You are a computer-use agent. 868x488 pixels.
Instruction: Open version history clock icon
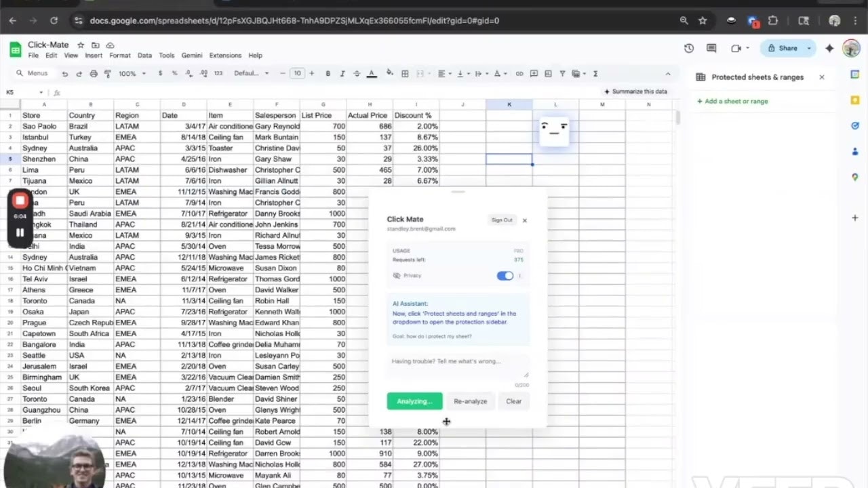pos(689,48)
